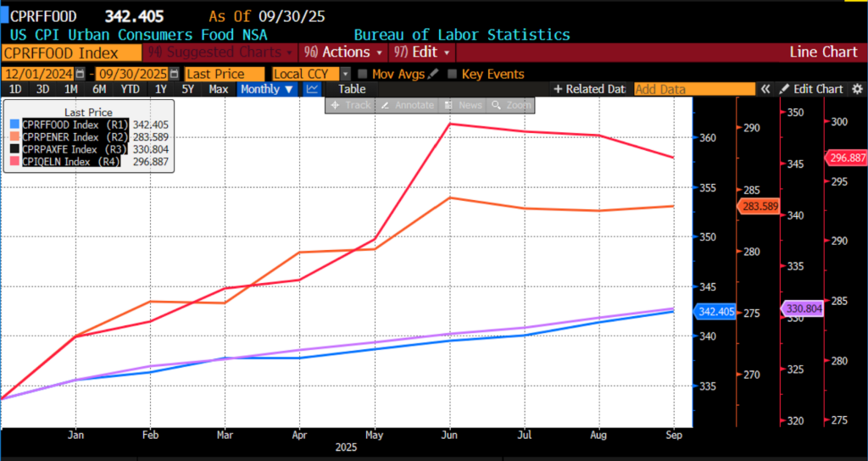Toggle the Key Events checkbox
Image resolution: width=868 pixels, height=461 pixels.
(452, 74)
